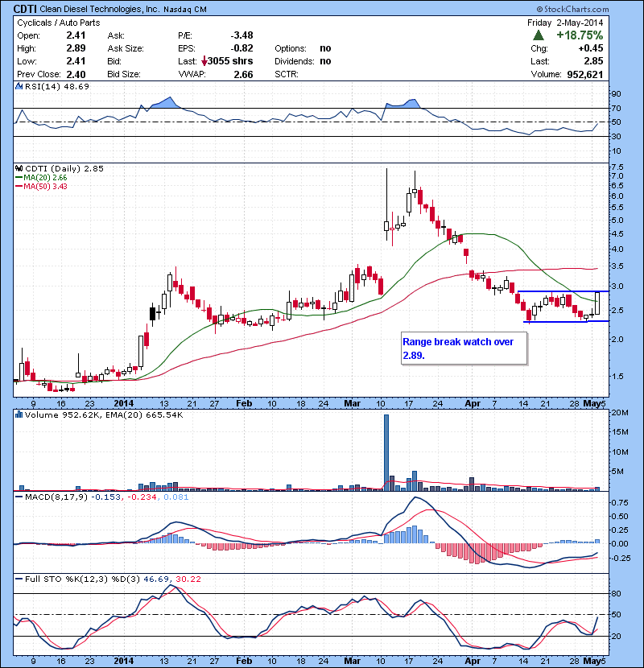Click the RSI(14) indicator icon
Image resolution: width=644 pixels, height=668 pixels.
click(19, 86)
